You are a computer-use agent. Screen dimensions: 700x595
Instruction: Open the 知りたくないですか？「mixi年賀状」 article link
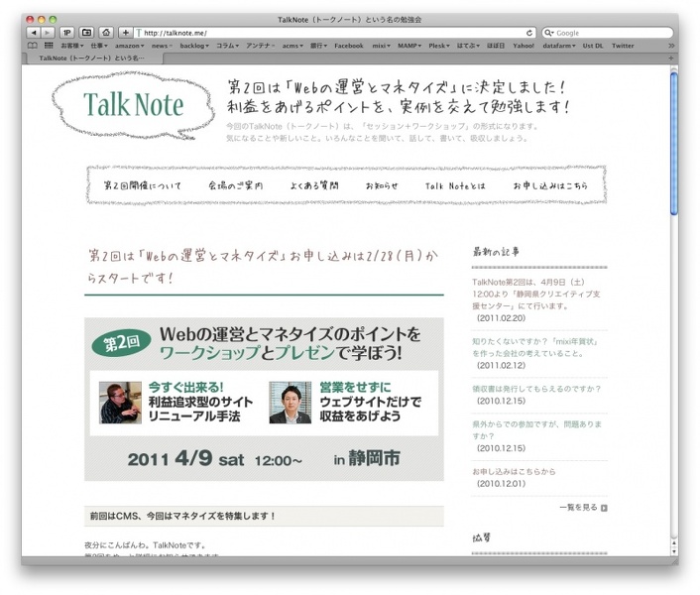click(534, 347)
